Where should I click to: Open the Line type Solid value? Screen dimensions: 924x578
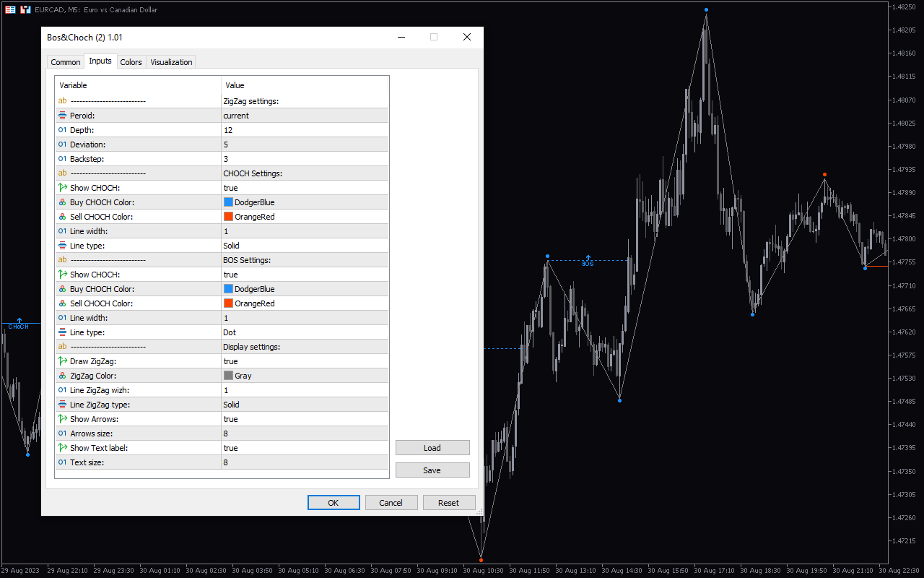(305, 246)
